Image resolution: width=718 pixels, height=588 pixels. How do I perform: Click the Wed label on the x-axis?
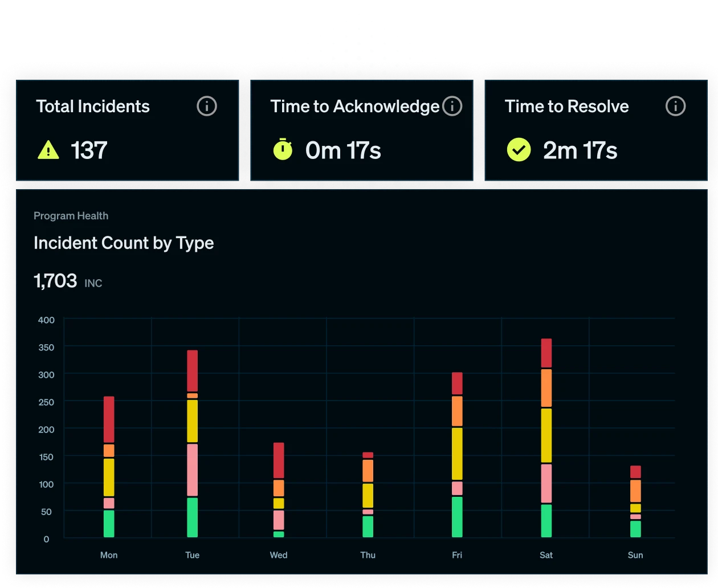[279, 555]
